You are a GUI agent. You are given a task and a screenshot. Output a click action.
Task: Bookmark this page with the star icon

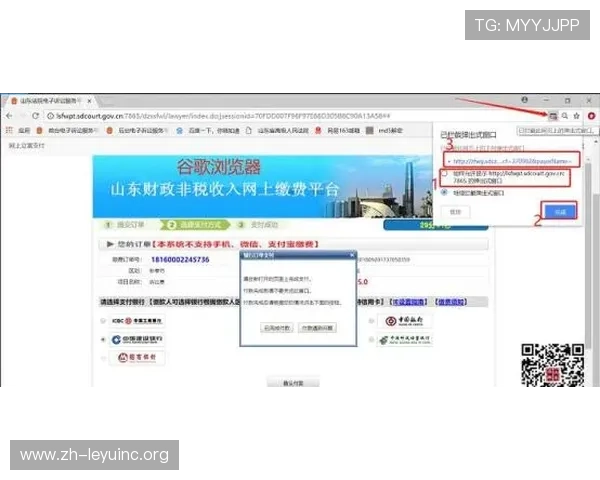(577, 116)
